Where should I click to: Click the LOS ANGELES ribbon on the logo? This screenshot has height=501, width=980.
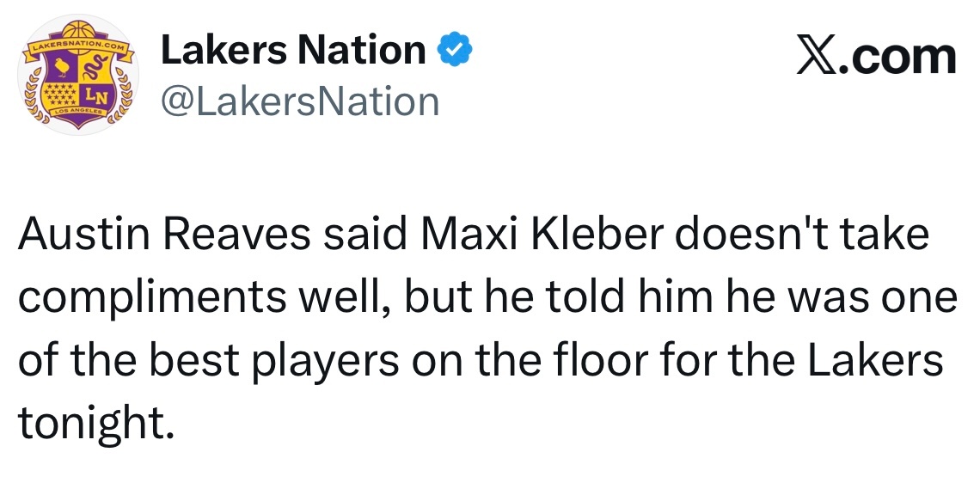[x=78, y=111]
